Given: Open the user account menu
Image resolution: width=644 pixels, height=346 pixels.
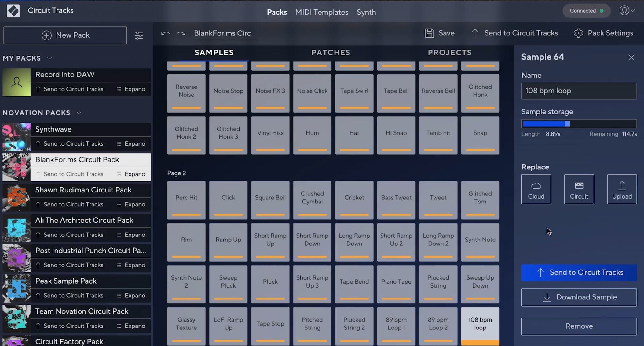Looking at the screenshot, I should tap(627, 11).
